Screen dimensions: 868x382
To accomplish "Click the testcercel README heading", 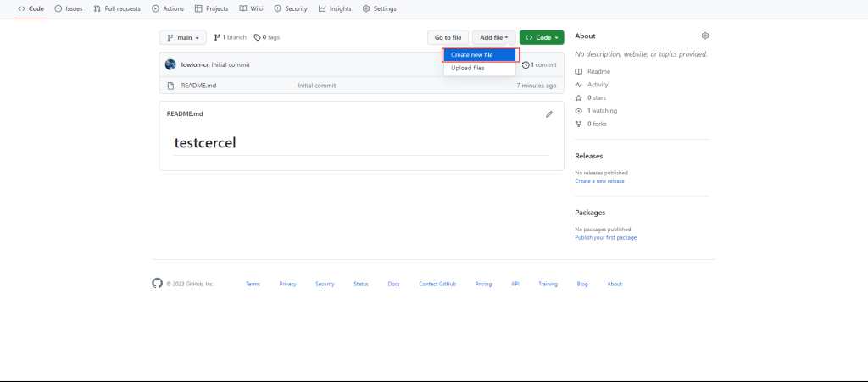I will pos(205,142).
